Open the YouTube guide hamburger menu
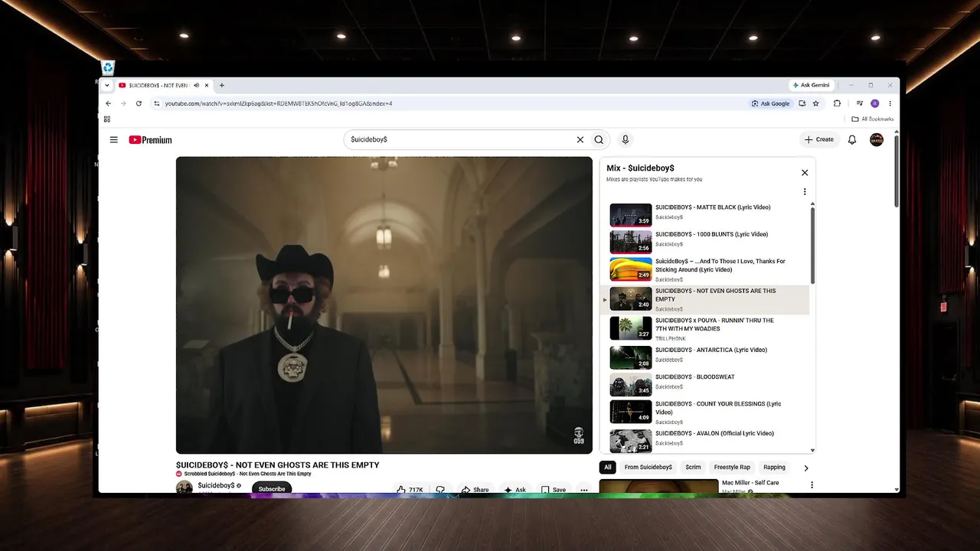 114,140
